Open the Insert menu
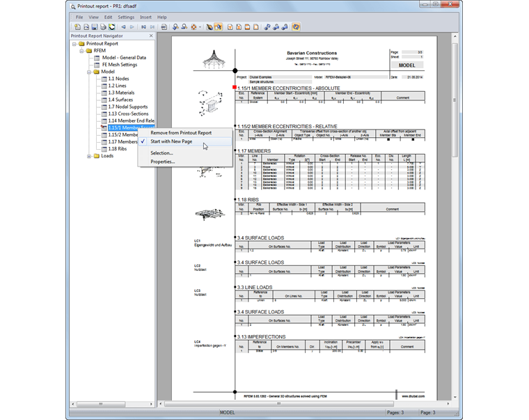 point(145,17)
